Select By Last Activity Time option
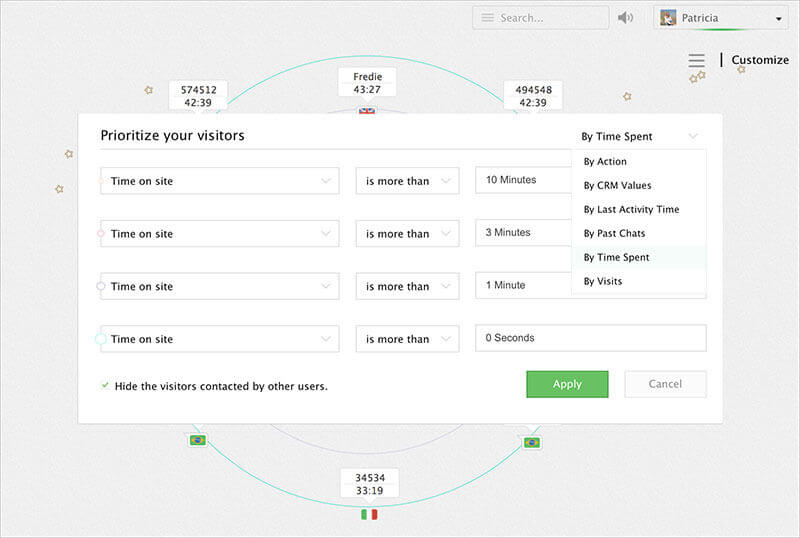Screen dimensions: 800x538 pos(639,209)
